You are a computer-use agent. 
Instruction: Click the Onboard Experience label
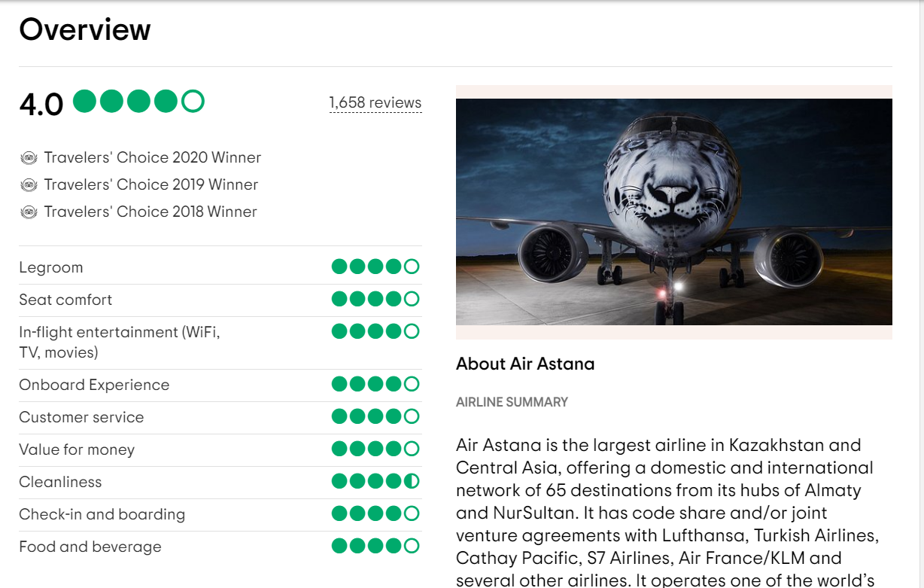(94, 385)
